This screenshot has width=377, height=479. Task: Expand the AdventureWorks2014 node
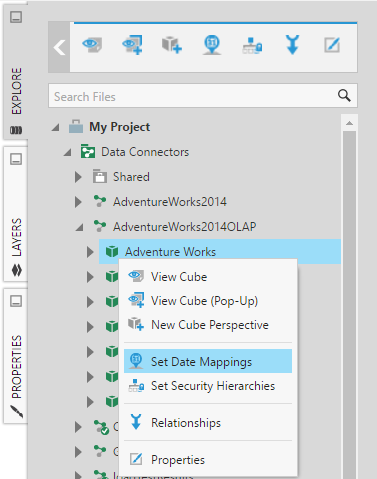[x=78, y=202]
